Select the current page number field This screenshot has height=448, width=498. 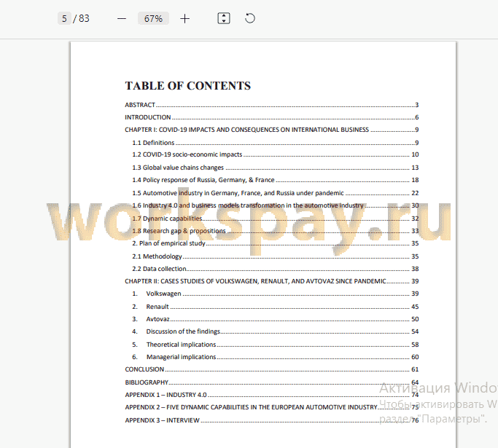64,18
